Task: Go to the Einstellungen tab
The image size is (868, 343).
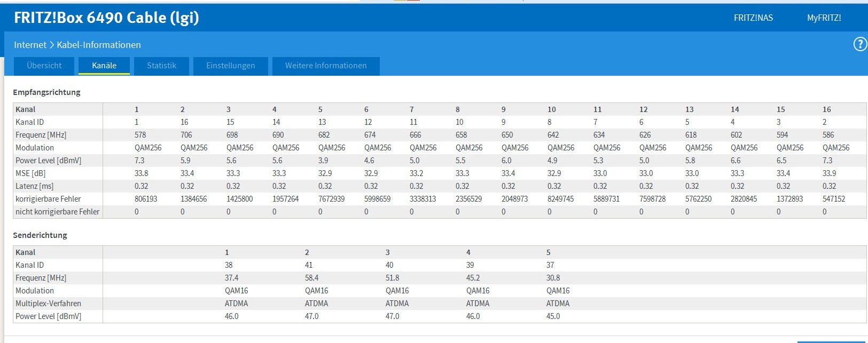Action: (230, 66)
